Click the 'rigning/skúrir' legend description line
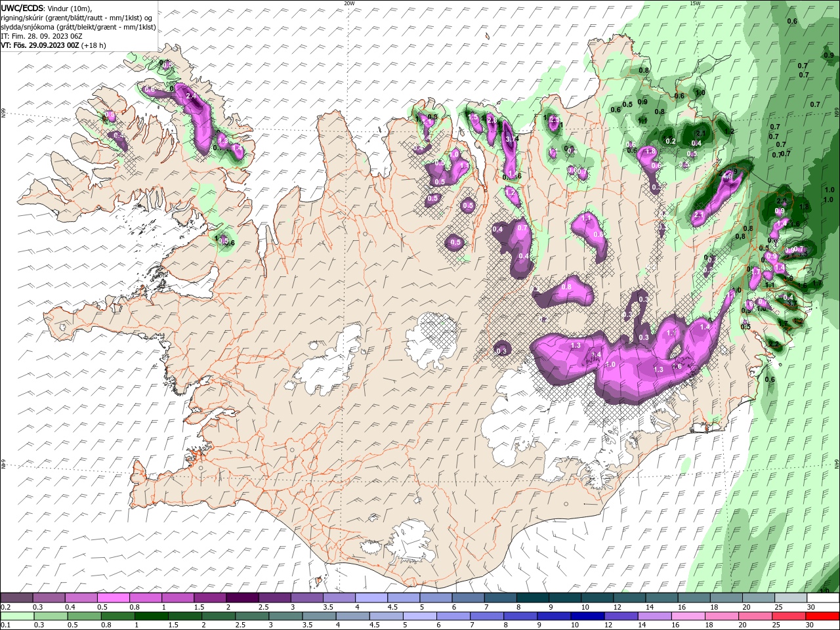Image resolution: width=840 pixels, height=630 pixels. (x=77, y=18)
